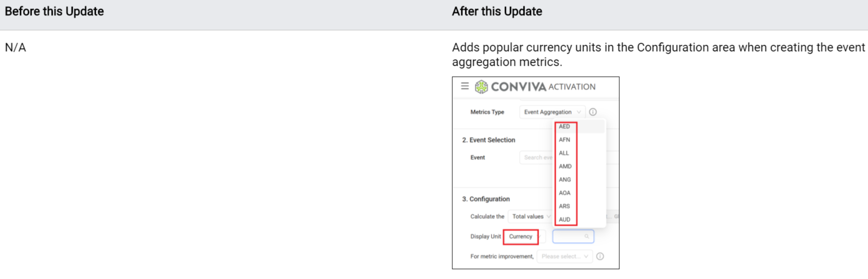Open the hamburger menu in Conviva
The width and height of the screenshot is (868, 279).
point(465,86)
